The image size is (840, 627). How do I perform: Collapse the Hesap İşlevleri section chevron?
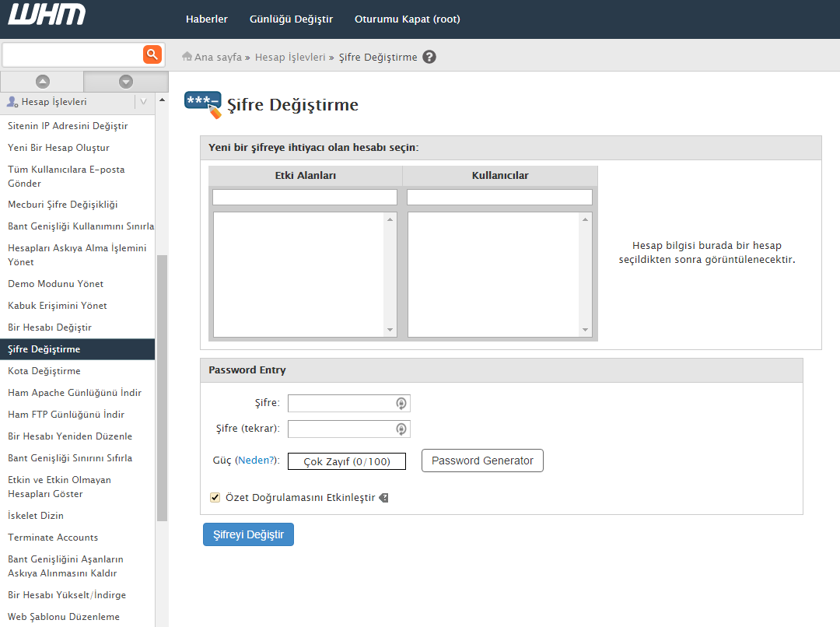coord(143,102)
